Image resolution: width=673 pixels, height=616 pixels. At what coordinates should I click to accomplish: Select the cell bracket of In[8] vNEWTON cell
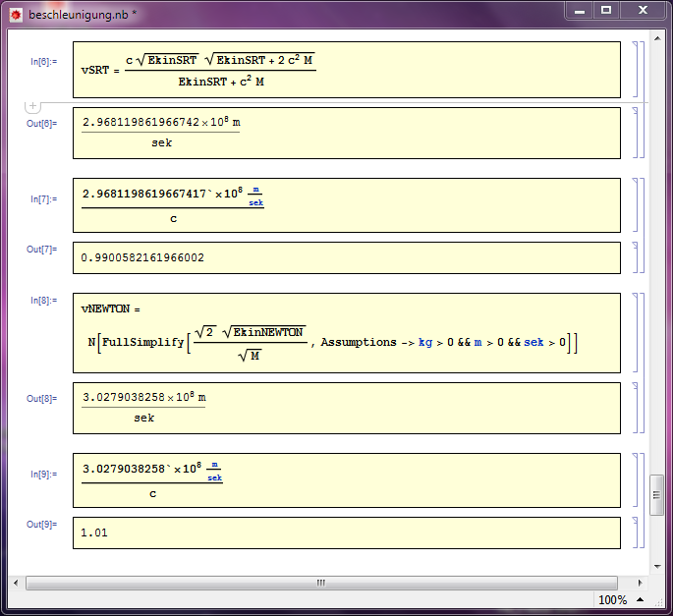[x=636, y=332]
